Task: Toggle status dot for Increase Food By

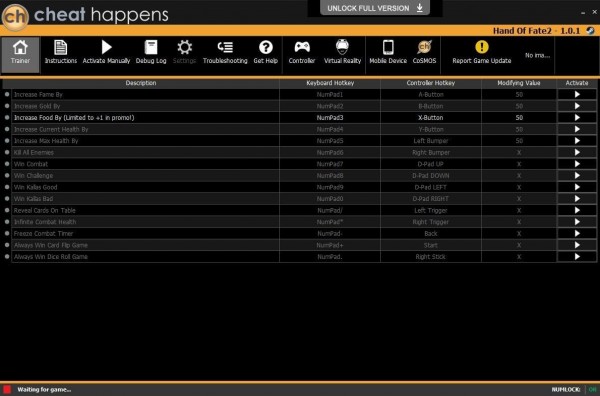Action: pyautogui.click(x=7, y=117)
